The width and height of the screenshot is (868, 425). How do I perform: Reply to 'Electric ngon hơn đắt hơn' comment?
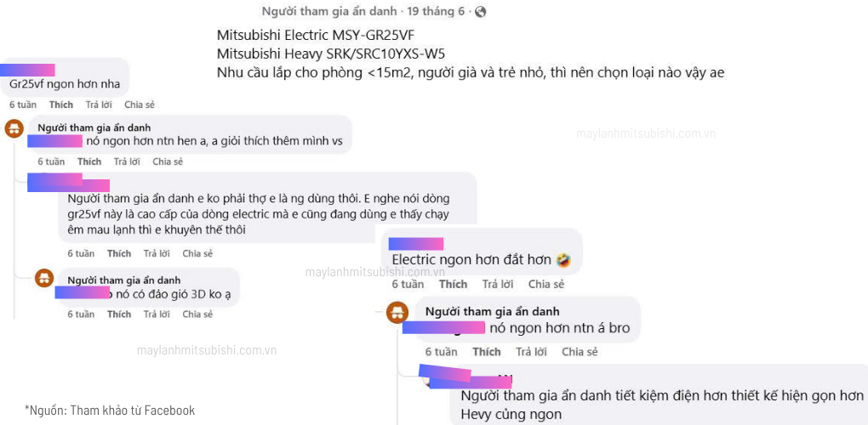click(498, 284)
